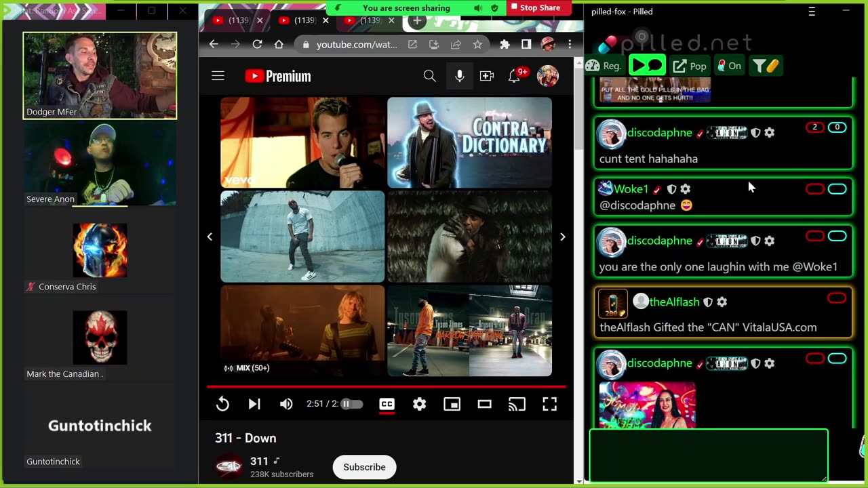Click the install app icon in address bar

(434, 44)
